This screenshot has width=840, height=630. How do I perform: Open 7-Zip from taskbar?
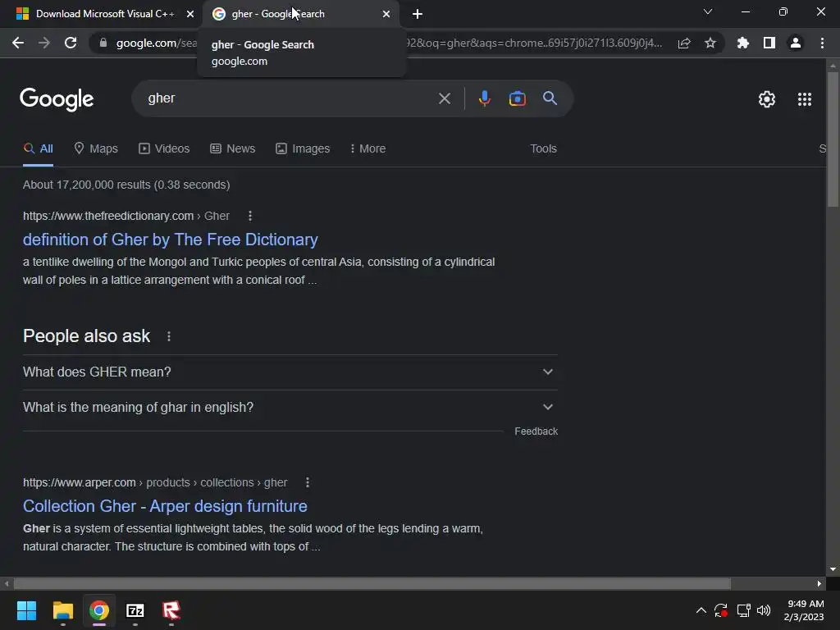135,610
